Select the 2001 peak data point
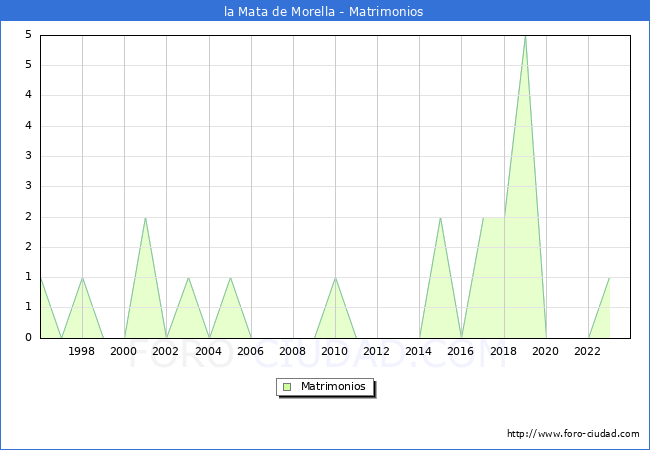Screen dimensions: 650x450 click(x=145, y=217)
